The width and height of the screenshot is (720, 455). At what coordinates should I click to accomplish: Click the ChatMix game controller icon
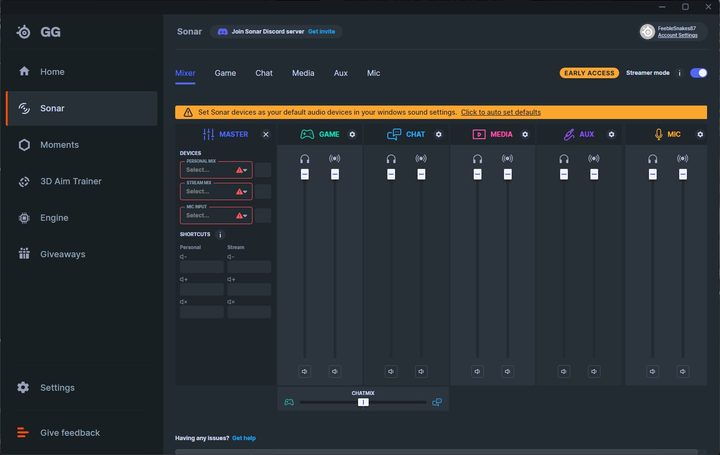[x=289, y=402]
